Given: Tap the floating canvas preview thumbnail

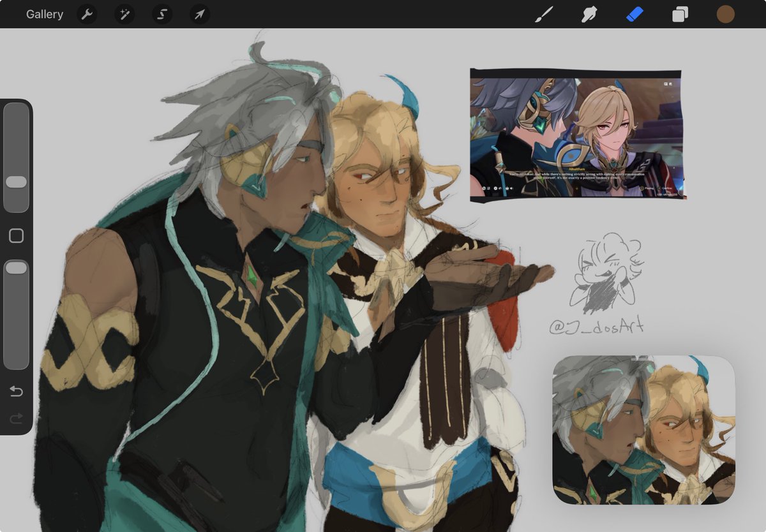Looking at the screenshot, I should pyautogui.click(x=643, y=430).
